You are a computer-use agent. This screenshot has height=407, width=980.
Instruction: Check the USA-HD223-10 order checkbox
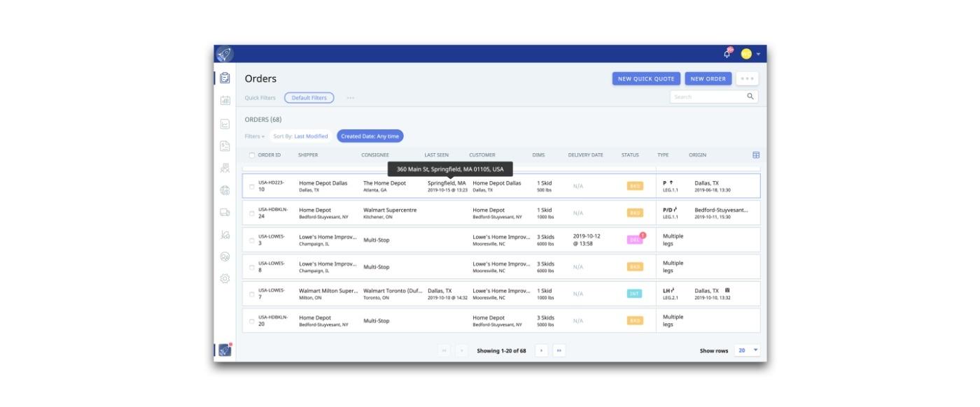[252, 187]
